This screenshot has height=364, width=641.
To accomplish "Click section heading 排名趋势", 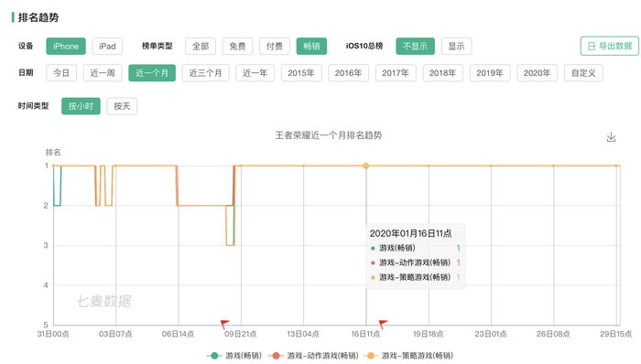I will (38, 17).
